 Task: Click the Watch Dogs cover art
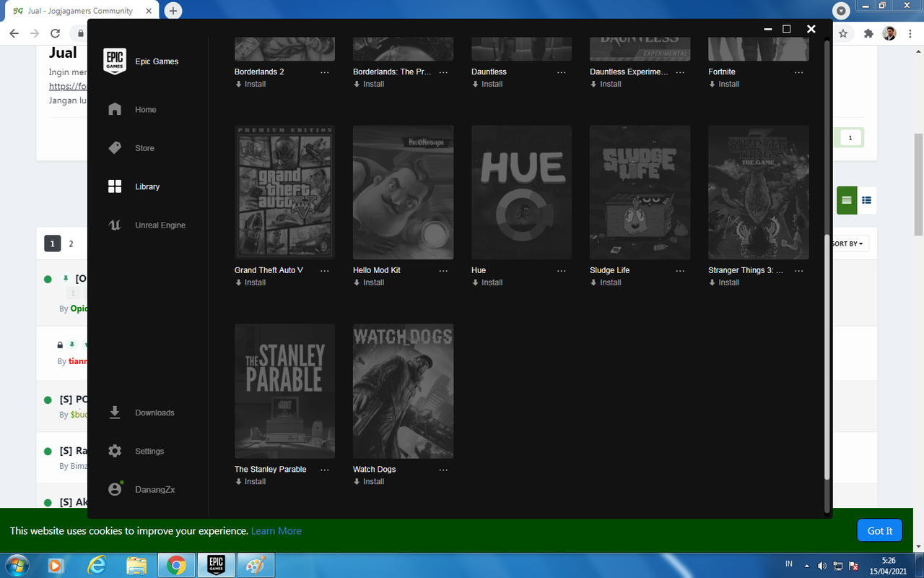click(403, 391)
